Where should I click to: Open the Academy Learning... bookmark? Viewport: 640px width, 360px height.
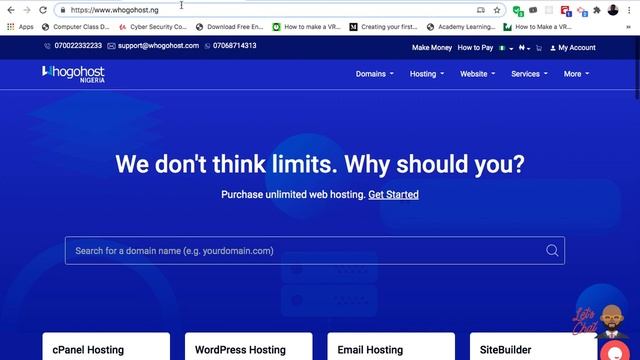[x=461, y=27]
